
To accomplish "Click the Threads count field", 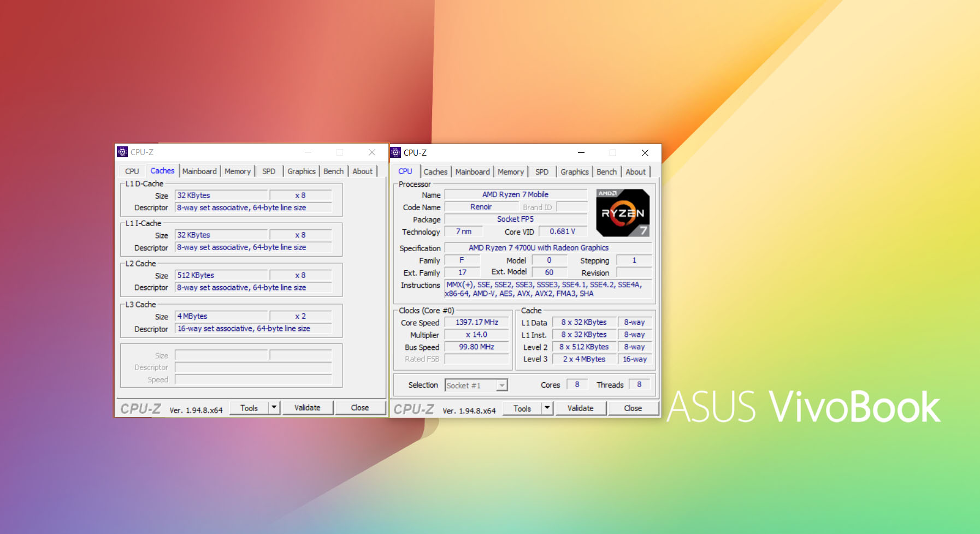I will [x=639, y=384].
